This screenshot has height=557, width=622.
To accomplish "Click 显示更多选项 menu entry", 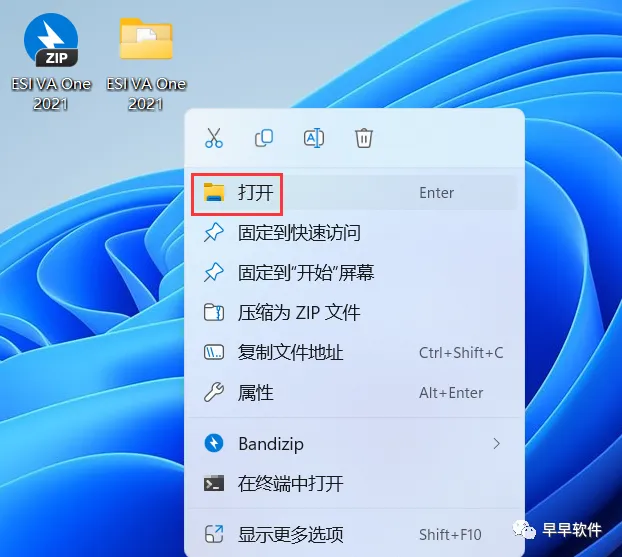I will point(354,534).
